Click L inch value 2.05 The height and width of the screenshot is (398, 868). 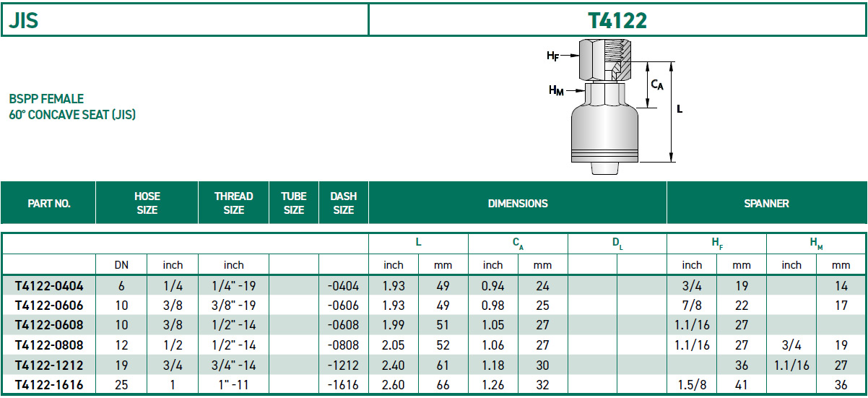[393, 345]
